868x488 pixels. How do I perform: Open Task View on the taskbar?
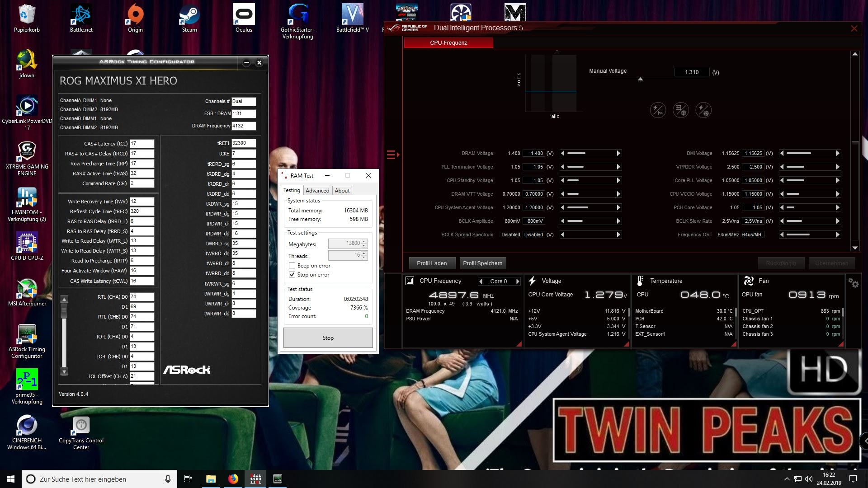(188, 479)
